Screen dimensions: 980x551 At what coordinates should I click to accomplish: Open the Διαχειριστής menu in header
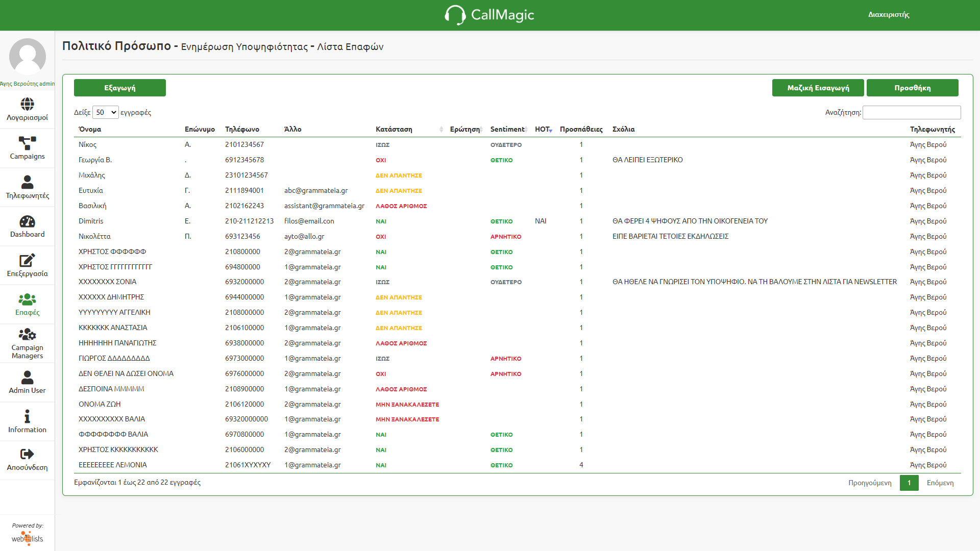(x=889, y=14)
